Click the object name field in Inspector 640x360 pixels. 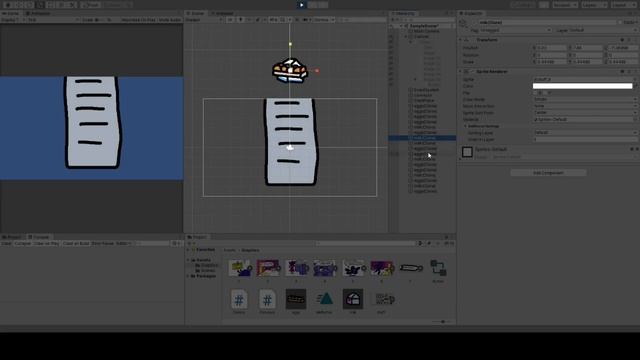pos(547,22)
